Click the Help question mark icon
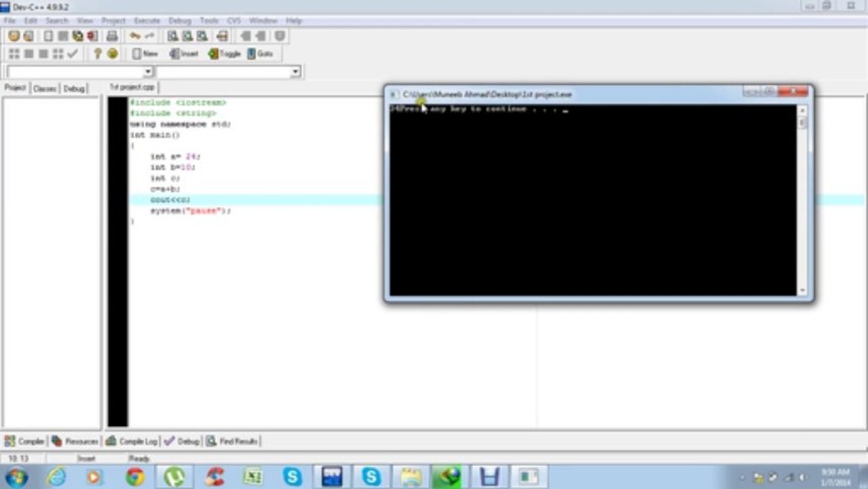868x489 pixels. click(98, 54)
